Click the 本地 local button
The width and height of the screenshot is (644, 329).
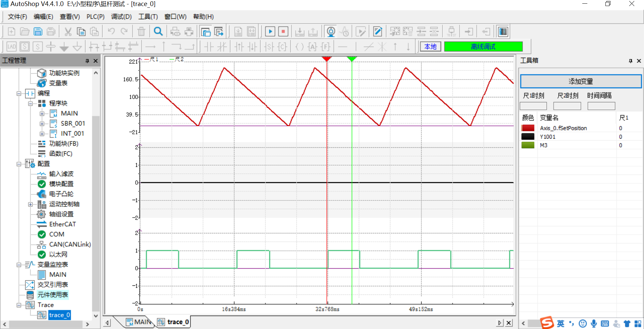[430, 47]
